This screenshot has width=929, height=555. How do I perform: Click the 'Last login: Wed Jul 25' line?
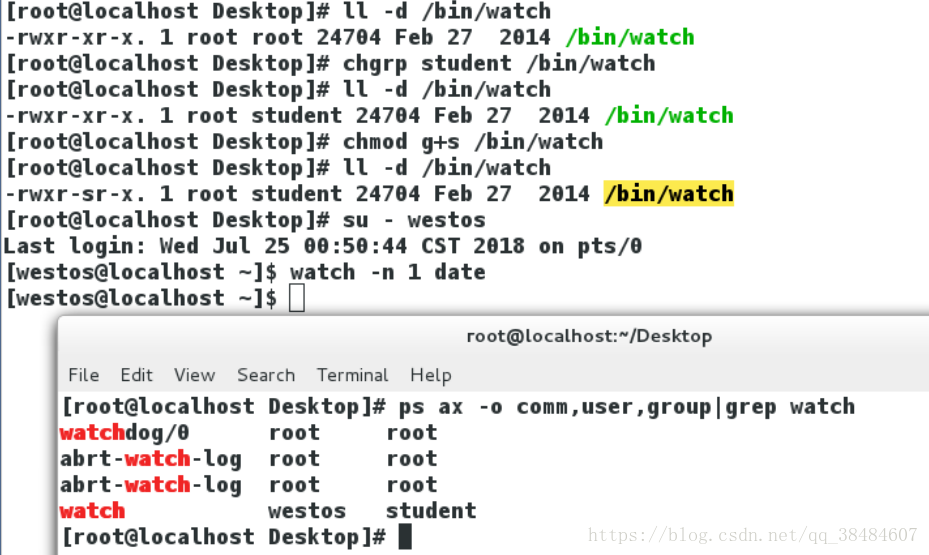click(x=323, y=246)
